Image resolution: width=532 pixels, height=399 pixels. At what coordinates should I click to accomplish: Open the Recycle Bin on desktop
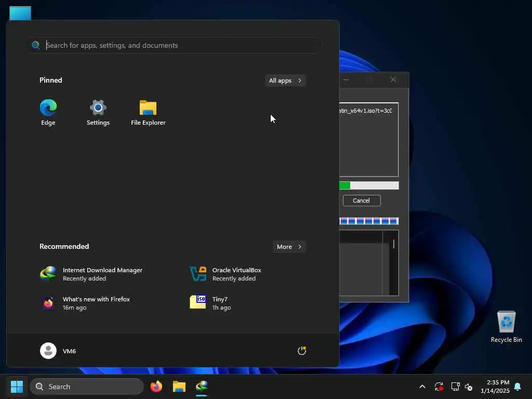pyautogui.click(x=506, y=327)
